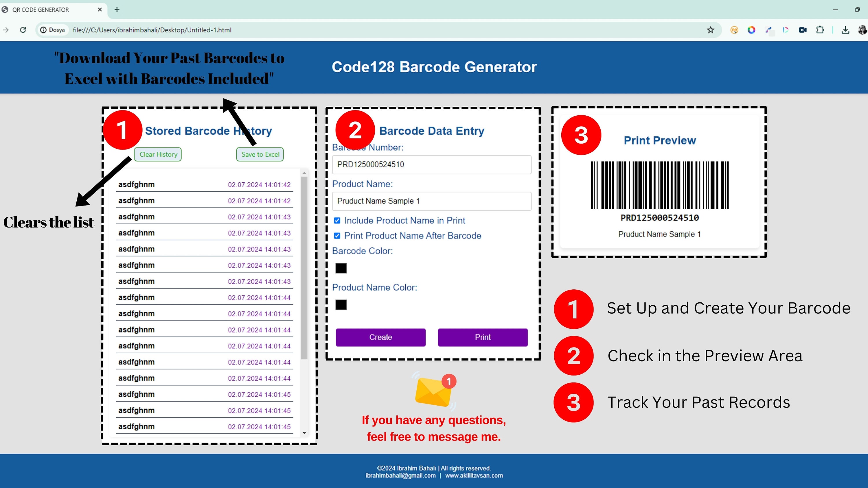Select the first asdfghnm entry at 14:01:42
Viewport: 868px width, 488px height.
click(205, 184)
